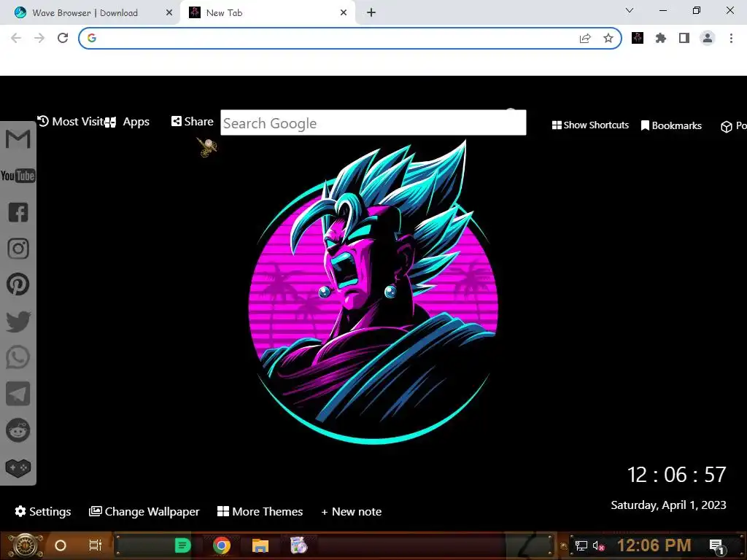Screen dimensions: 747x560
Task: Open Facebook from the sidebar
Action: pyautogui.click(x=18, y=212)
